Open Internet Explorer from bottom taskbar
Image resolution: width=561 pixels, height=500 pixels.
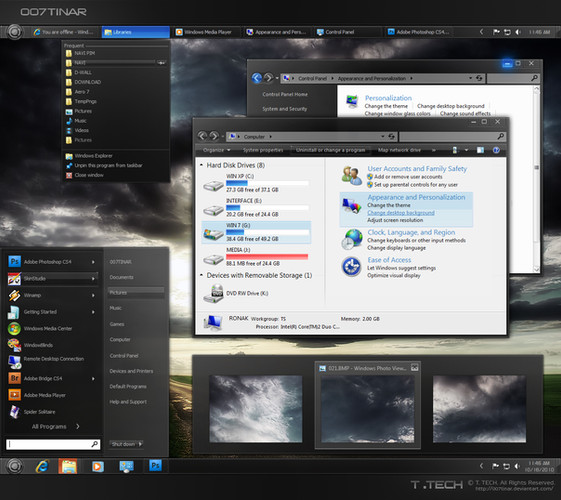[x=42, y=466]
